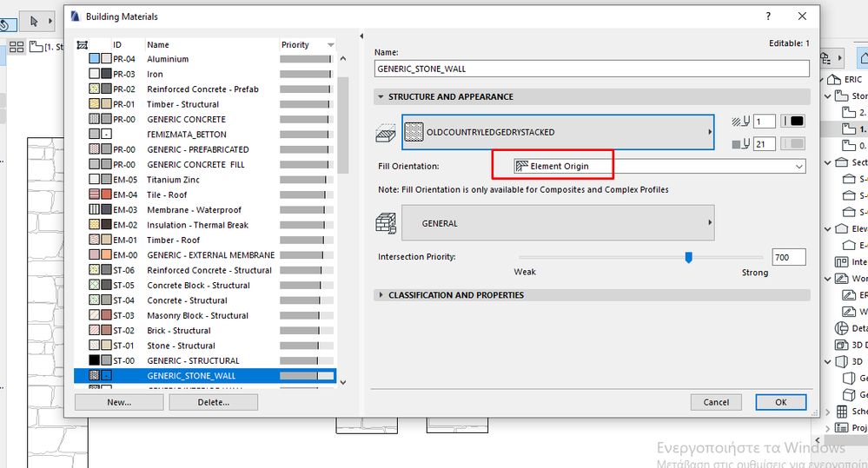Click the Aluminium cut fill preview swatch
This screenshot has height=468, width=868.
(95, 59)
